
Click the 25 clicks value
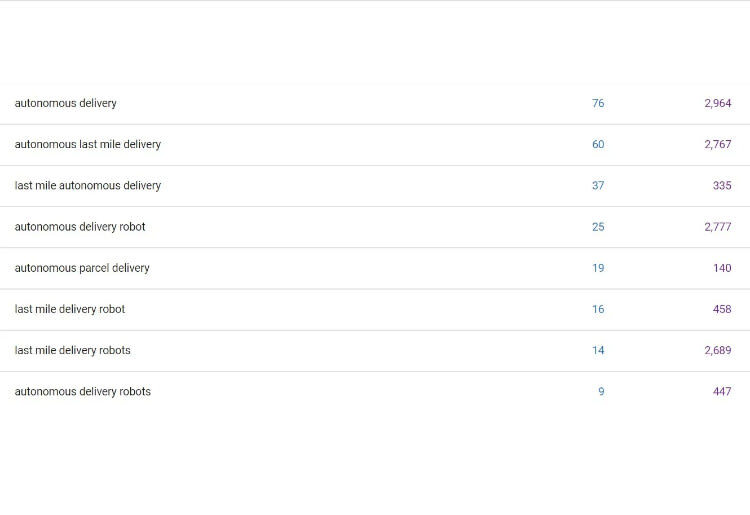click(598, 227)
